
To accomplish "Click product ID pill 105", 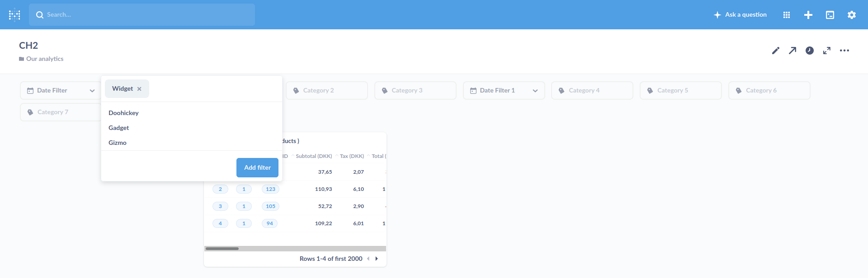I will (x=270, y=206).
